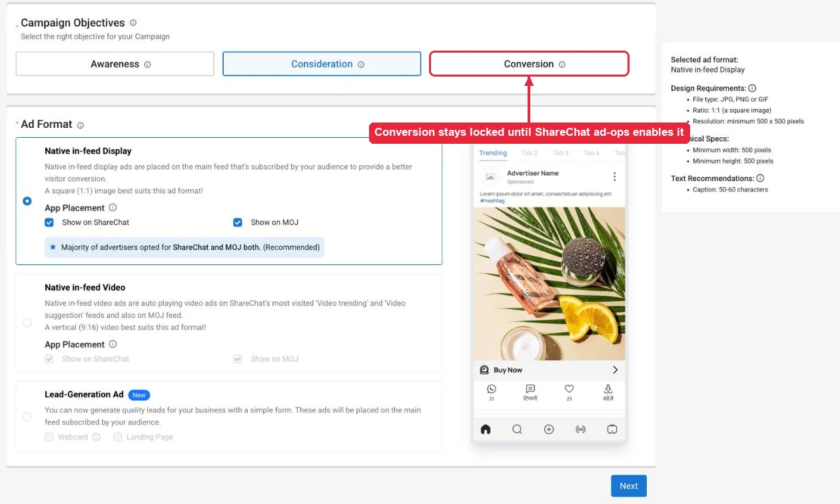This screenshot has width=840, height=504.
Task: Click the comment icon in preview
Action: 530,389
